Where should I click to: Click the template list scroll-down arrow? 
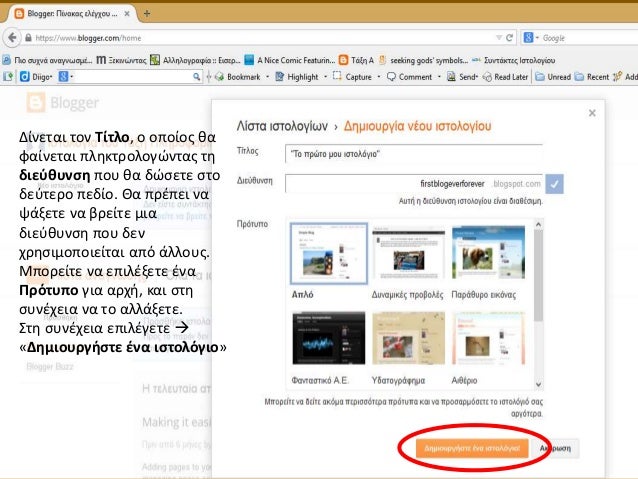coord(538,384)
